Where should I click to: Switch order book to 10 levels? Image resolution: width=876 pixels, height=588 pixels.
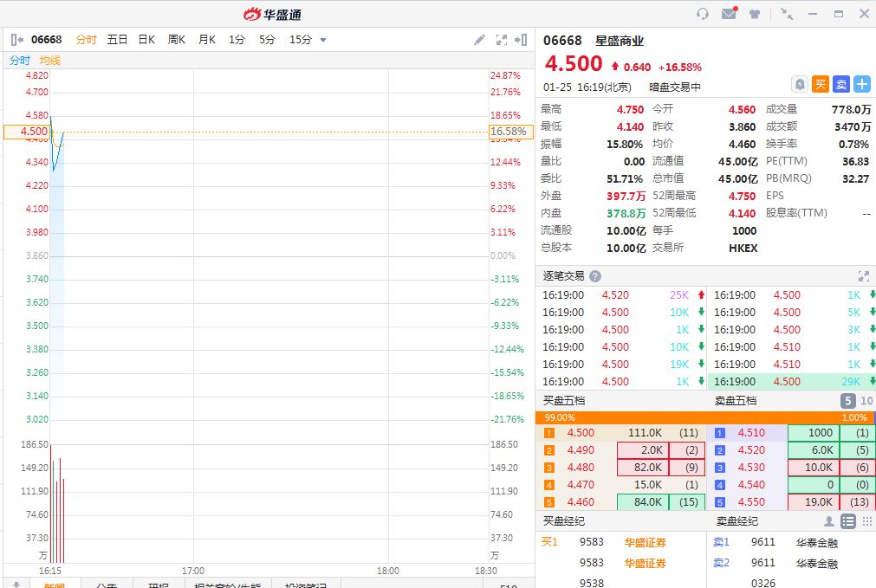[x=866, y=401]
